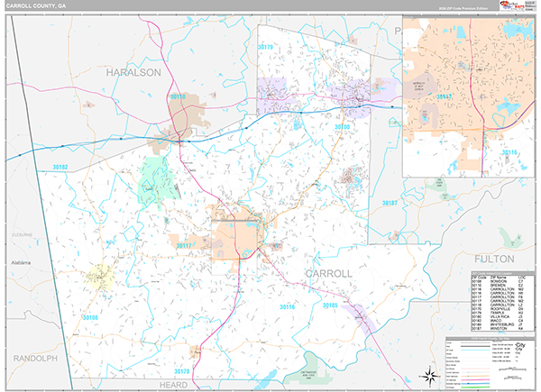Click the purple shaded area below 30185

360,319
